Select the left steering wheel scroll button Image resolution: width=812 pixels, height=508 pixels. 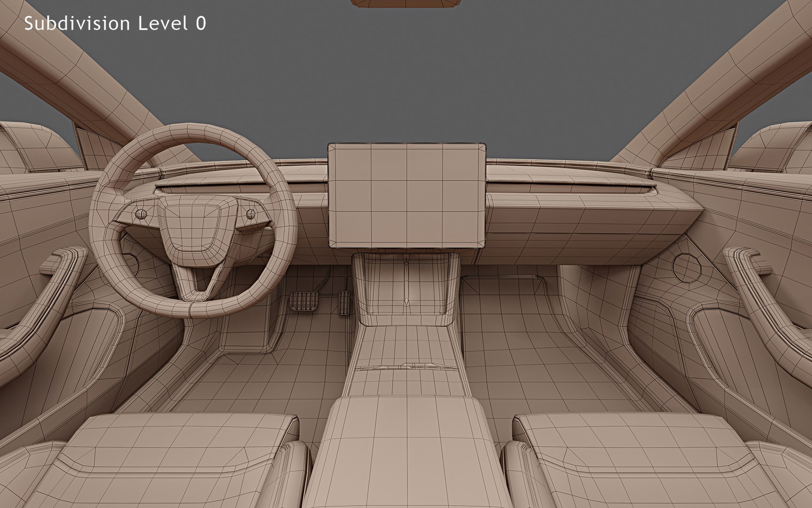pos(141,214)
